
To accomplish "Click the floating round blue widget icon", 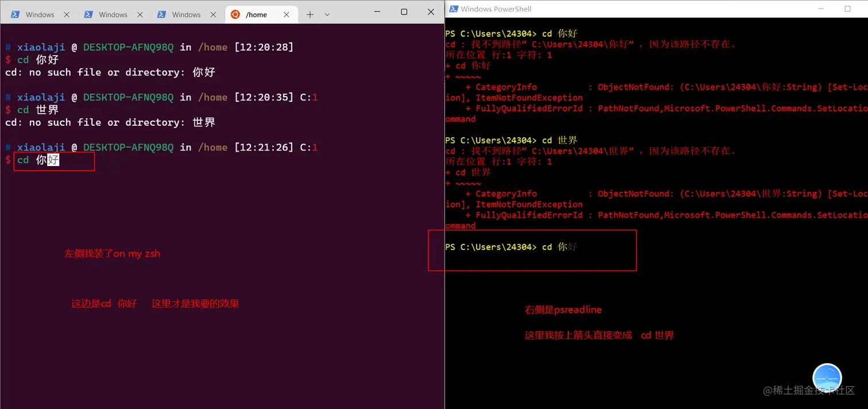I will pos(827,378).
